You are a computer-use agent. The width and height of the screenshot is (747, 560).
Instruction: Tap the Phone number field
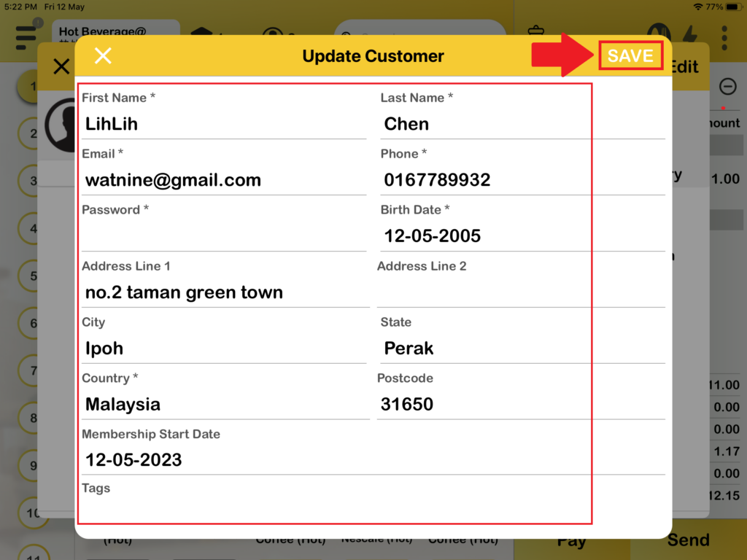point(522,180)
